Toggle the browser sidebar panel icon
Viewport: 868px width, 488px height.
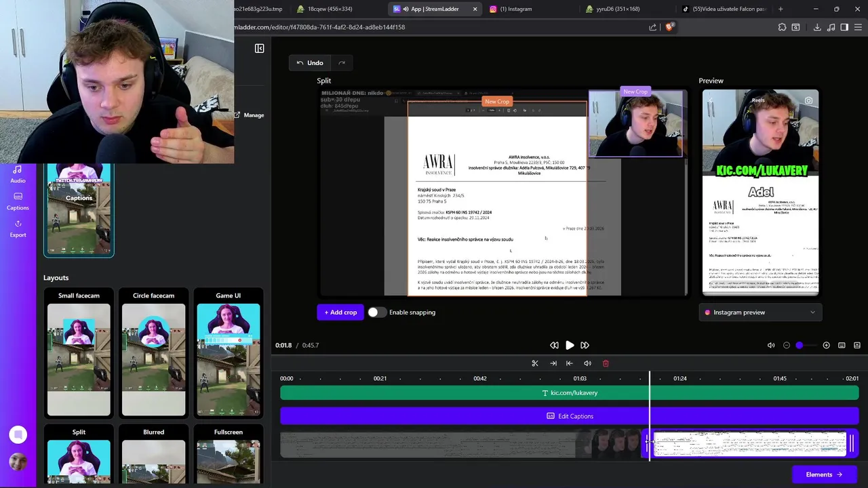844,27
